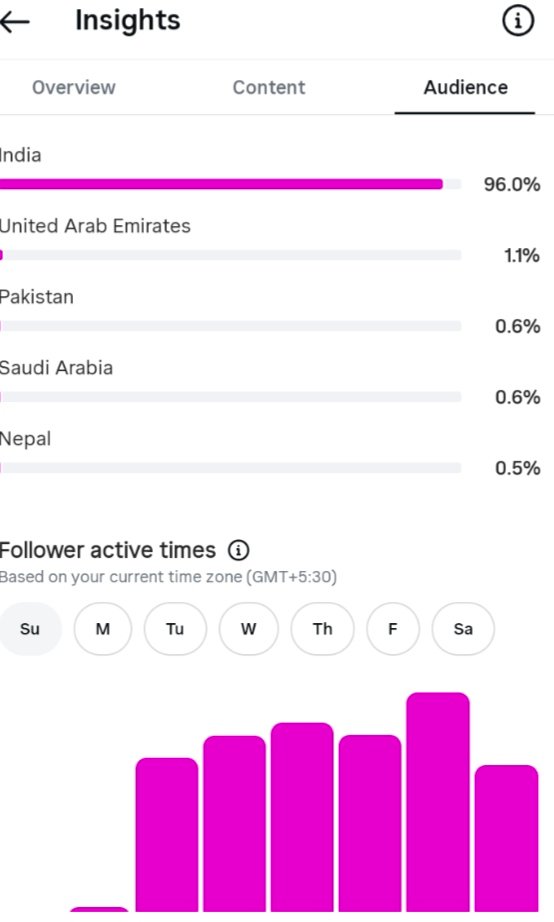554x922 pixels.
Task: Select Tuesday (Tu) day chip
Action: click(x=175, y=629)
